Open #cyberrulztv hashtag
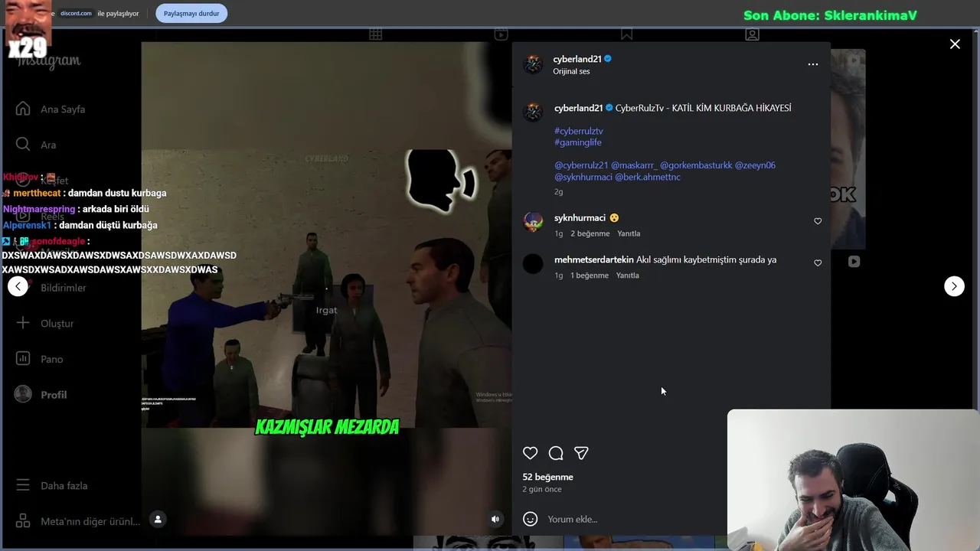This screenshot has width=980, height=551. pyautogui.click(x=579, y=131)
